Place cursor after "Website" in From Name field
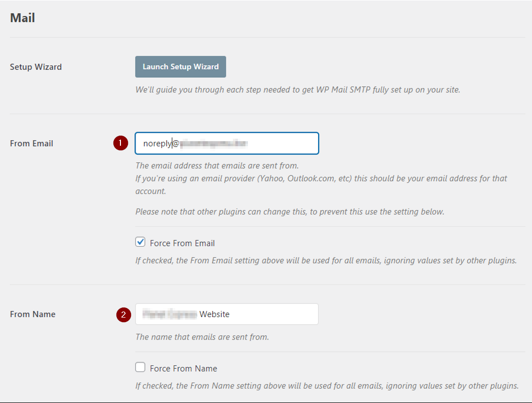This screenshot has width=532, height=403. pyautogui.click(x=230, y=314)
